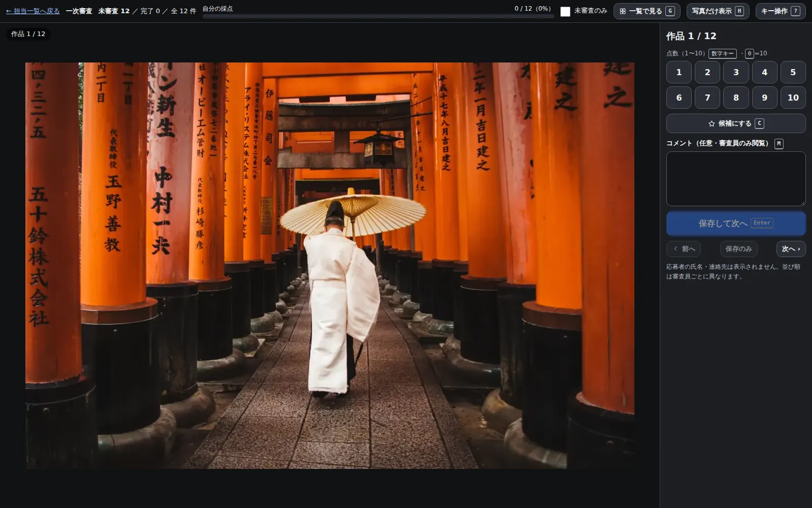This screenshot has height=508, width=812.
Task: Give a score of 4
Action: click(x=764, y=72)
